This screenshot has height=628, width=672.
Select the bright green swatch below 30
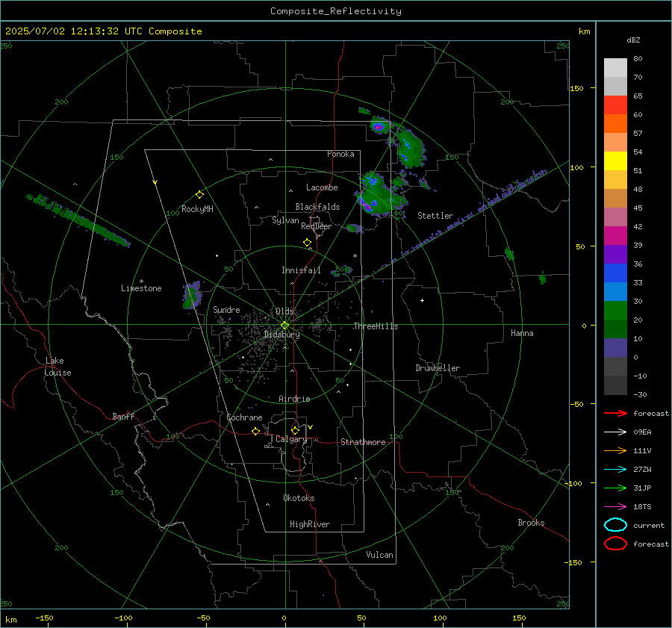615,311
